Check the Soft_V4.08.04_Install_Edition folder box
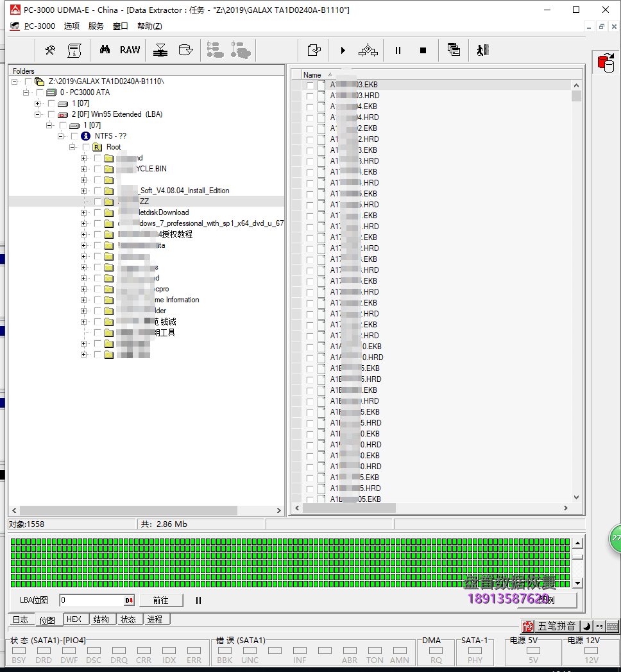This screenshot has height=672, width=621. (98, 191)
